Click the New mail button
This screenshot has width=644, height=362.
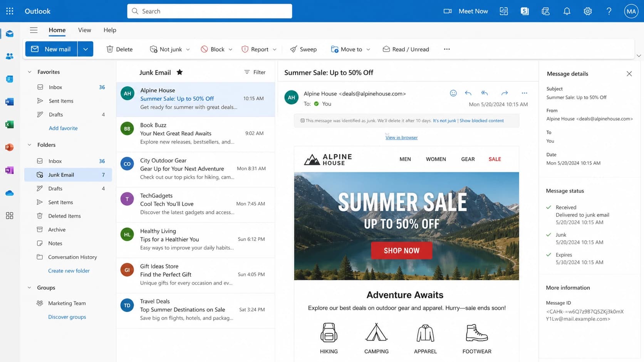click(x=51, y=49)
